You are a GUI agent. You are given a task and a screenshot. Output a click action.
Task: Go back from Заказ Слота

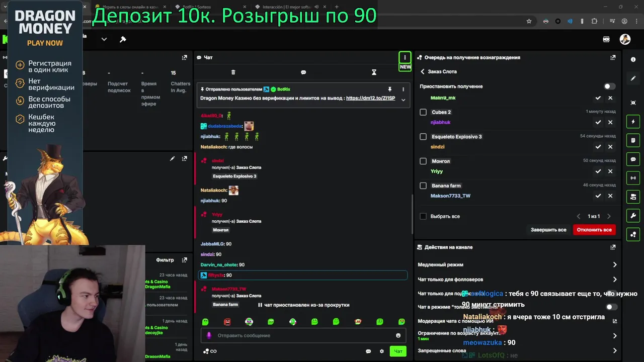pyautogui.click(x=423, y=71)
